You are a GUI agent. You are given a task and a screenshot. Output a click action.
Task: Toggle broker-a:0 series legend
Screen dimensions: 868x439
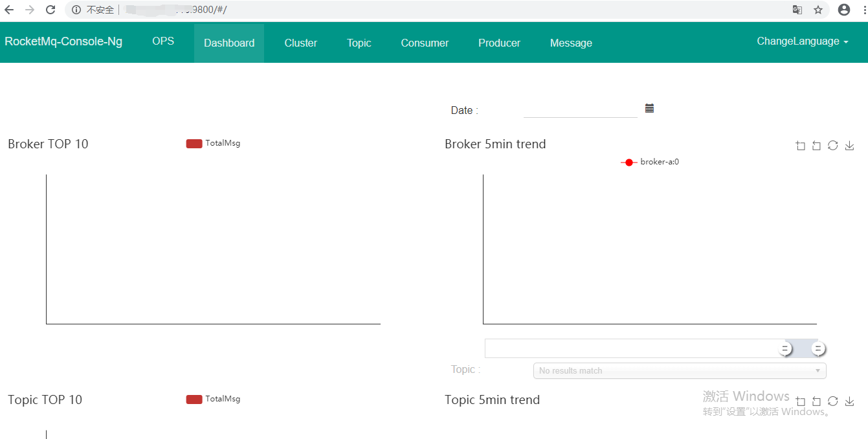coord(650,162)
